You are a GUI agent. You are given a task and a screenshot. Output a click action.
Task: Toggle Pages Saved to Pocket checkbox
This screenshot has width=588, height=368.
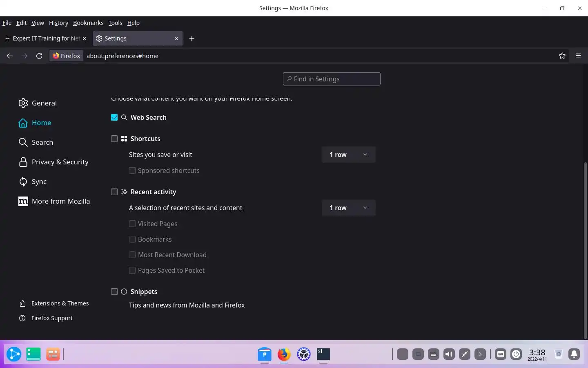tap(132, 270)
